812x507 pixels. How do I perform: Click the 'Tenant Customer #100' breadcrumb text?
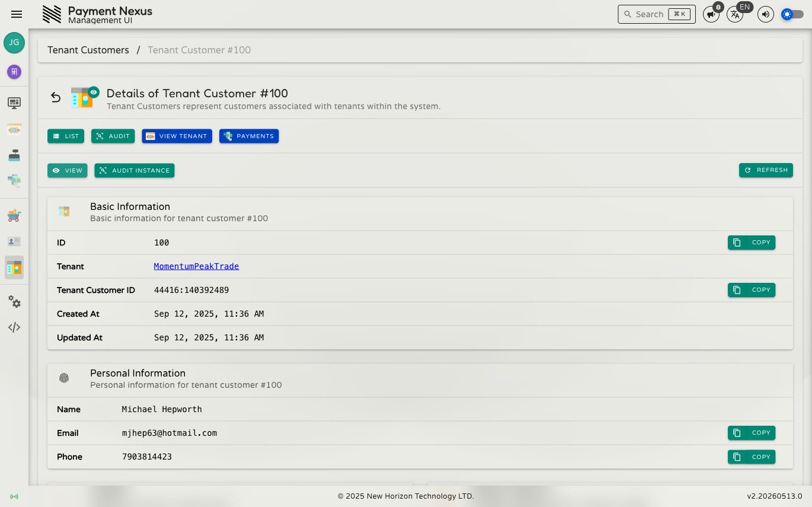tap(199, 50)
